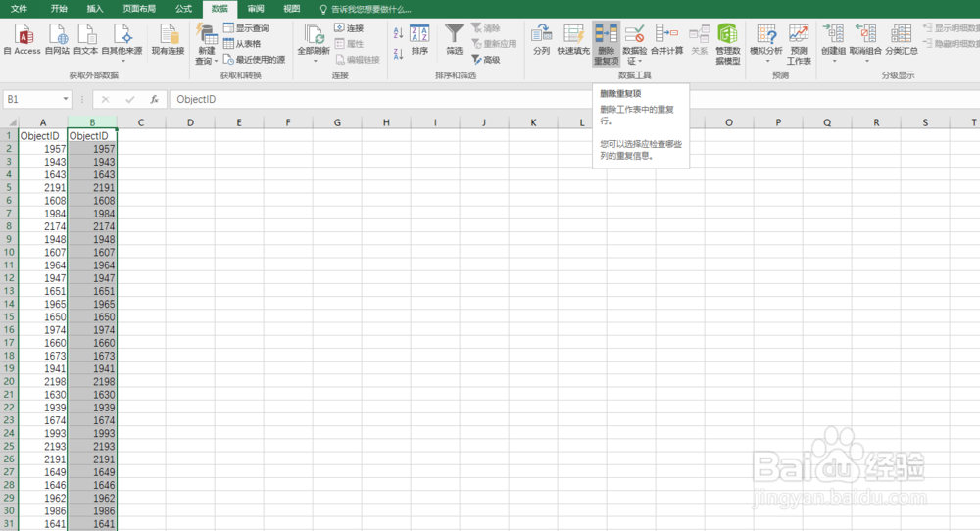
Task: Switch to Home (开始) tab
Action: pos(59,9)
